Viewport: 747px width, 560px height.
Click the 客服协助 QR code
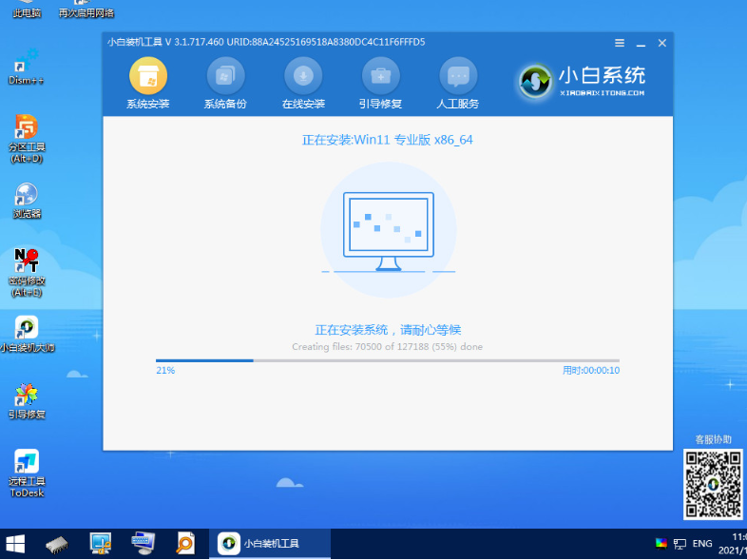pyautogui.click(x=713, y=483)
